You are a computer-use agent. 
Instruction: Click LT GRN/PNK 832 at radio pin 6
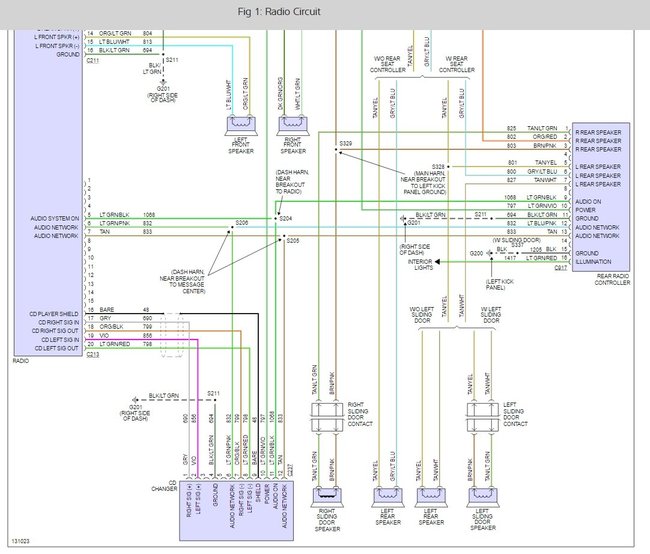(126, 223)
